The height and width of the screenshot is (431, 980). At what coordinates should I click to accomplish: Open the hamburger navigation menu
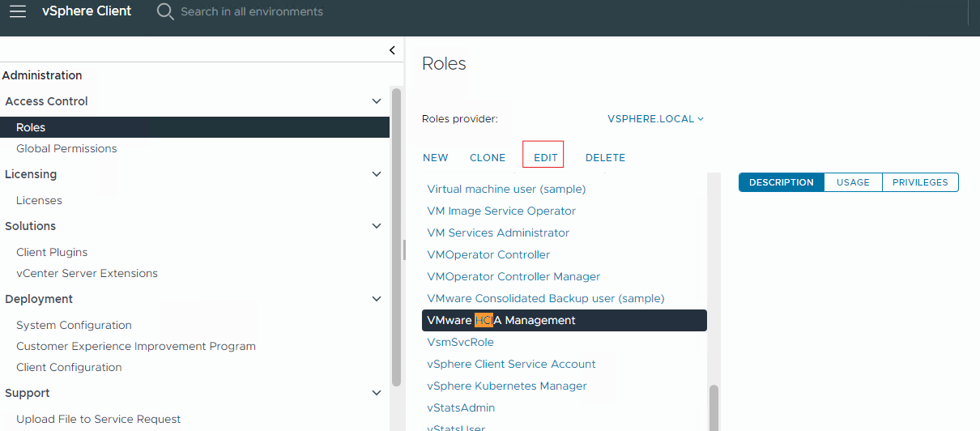pyautogui.click(x=18, y=11)
